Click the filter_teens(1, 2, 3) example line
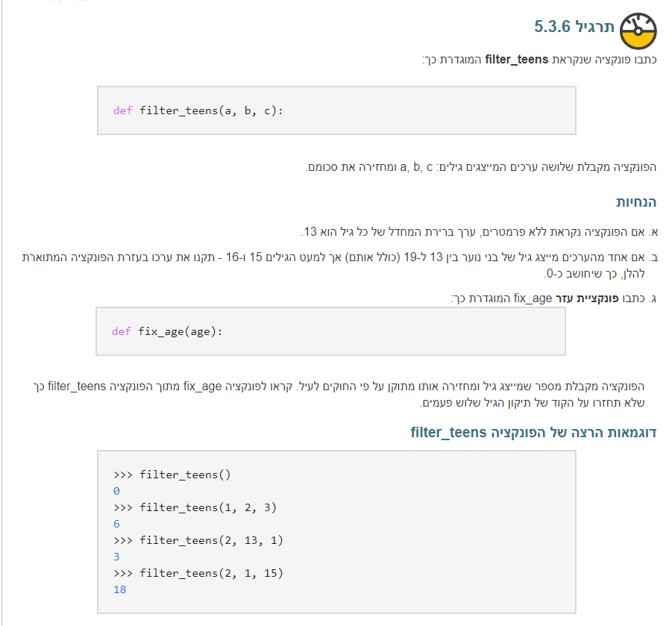Image resolution: width=672 pixels, height=626 pixels. click(x=195, y=507)
